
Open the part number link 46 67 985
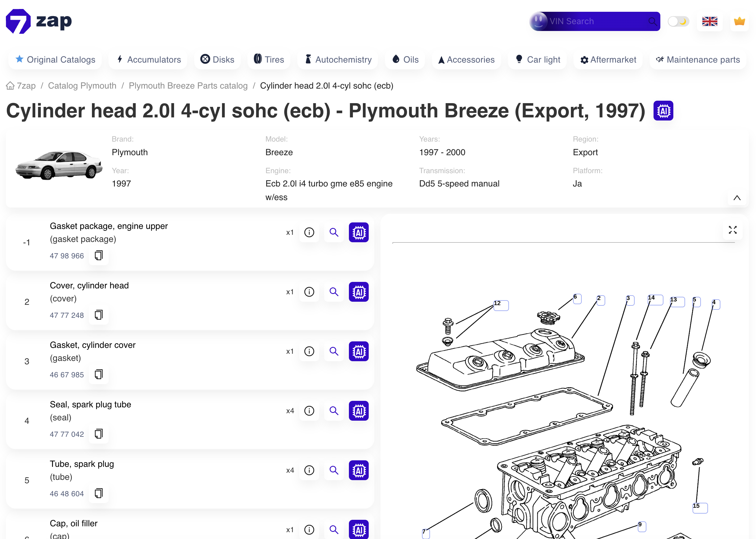tap(67, 375)
